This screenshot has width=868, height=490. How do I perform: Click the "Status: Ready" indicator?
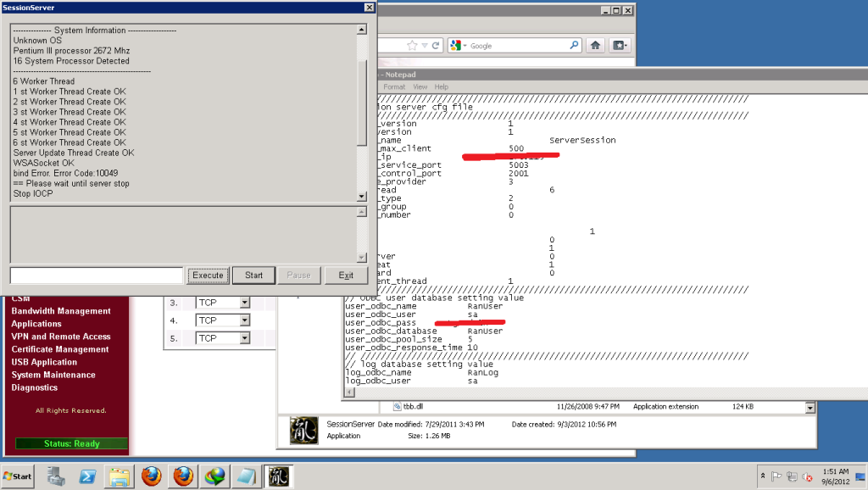(71, 443)
